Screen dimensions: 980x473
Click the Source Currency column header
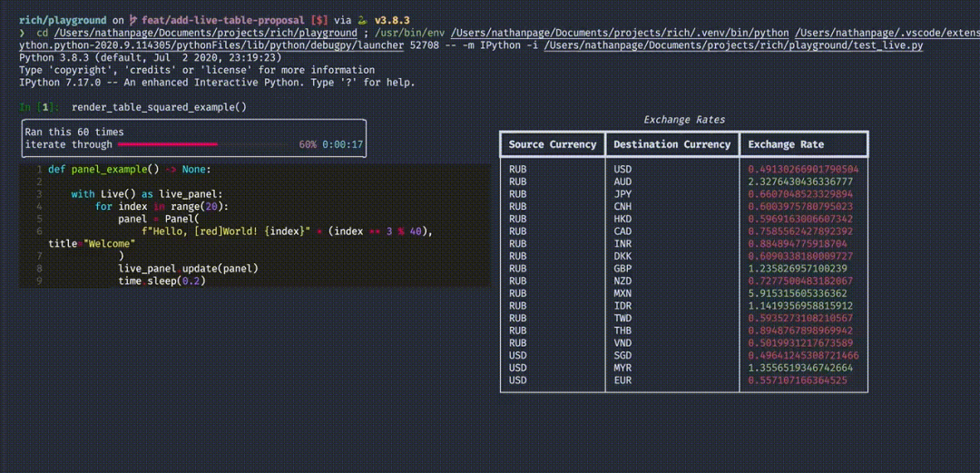coord(553,144)
